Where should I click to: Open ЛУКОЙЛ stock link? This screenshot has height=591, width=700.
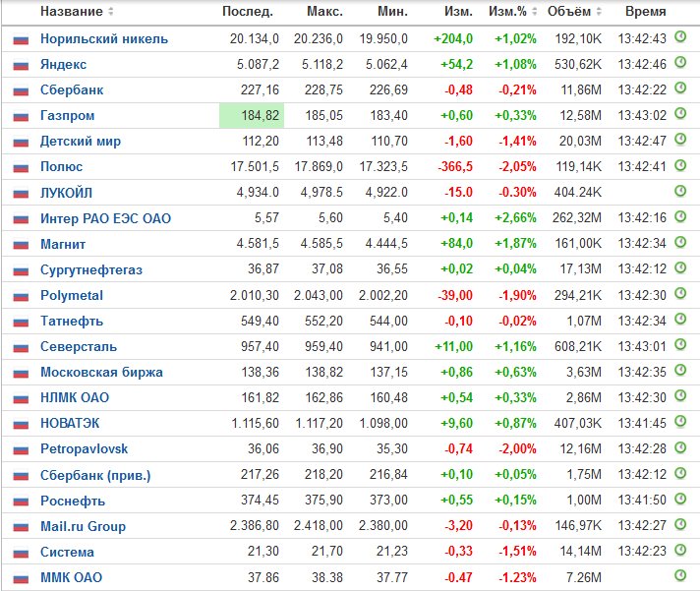pyautogui.click(x=67, y=193)
